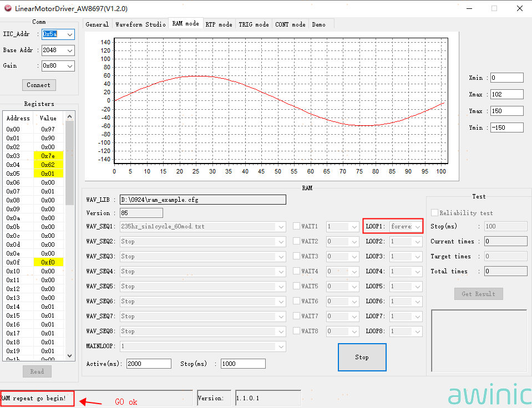Enable the WAIT3 checkbox

coord(296,256)
